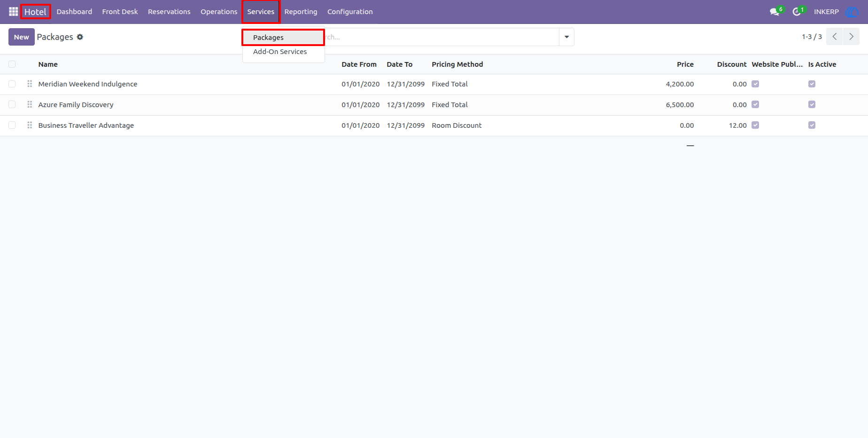The image size is (868, 438).
Task: Sort by the Pricing Method column header
Action: point(457,64)
